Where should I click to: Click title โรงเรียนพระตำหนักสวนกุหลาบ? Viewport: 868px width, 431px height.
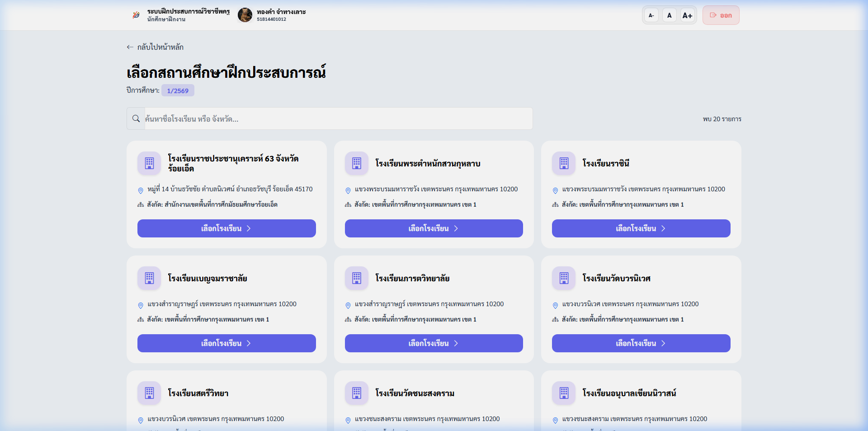tap(428, 163)
